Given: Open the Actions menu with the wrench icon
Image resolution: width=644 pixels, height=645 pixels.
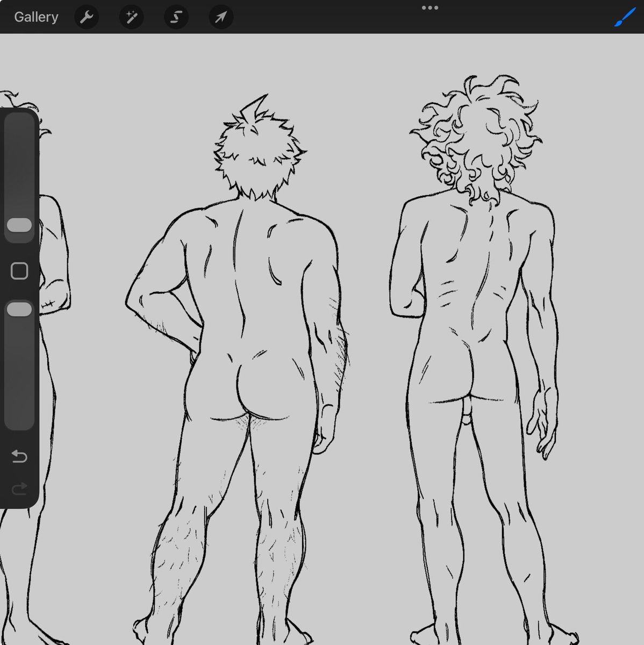Looking at the screenshot, I should pos(86,17).
